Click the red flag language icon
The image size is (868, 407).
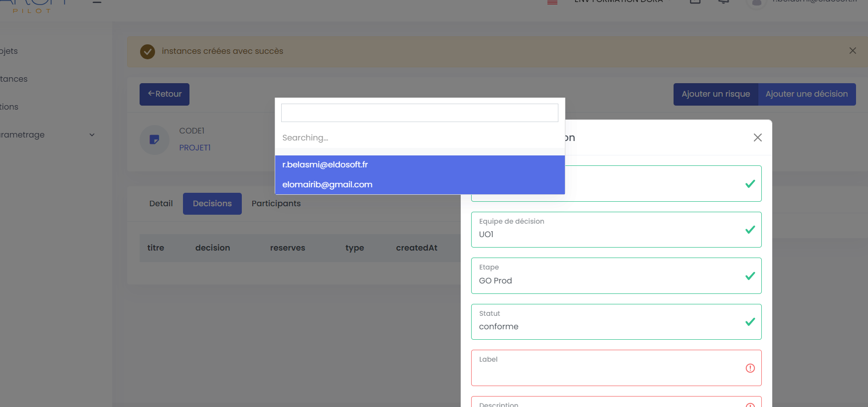coord(552,2)
